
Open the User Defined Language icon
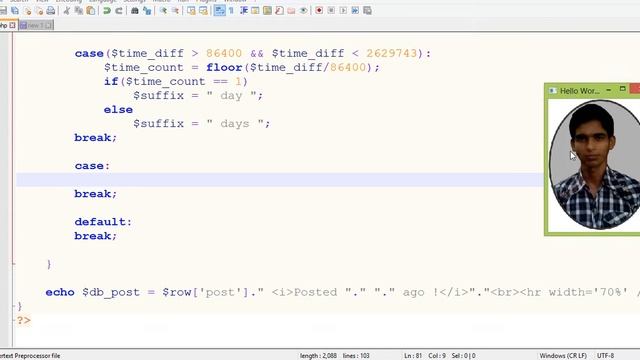coord(255,11)
